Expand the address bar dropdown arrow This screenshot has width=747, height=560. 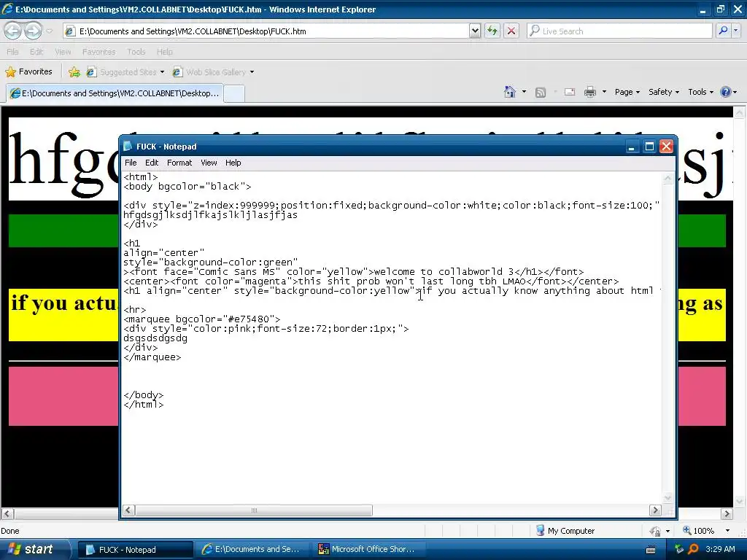tap(474, 31)
